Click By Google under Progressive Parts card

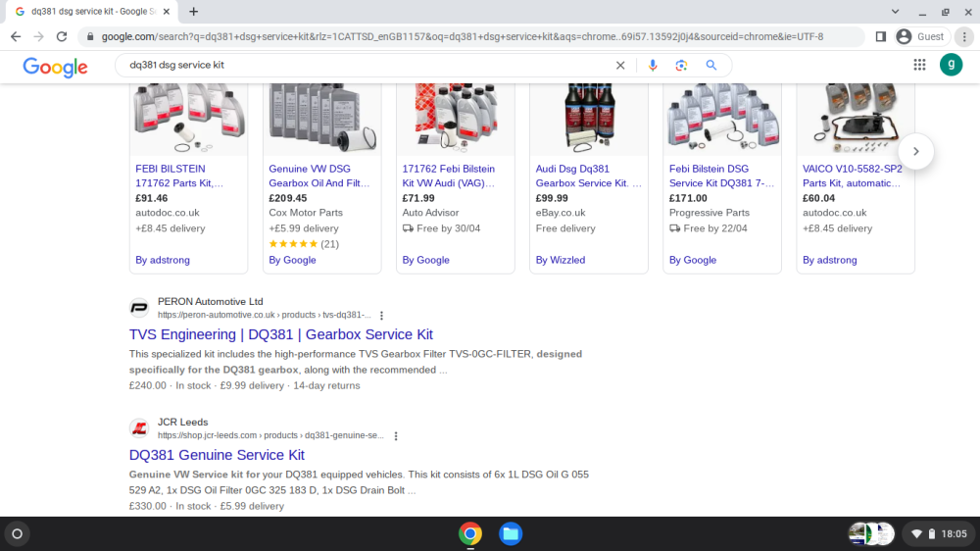pos(693,260)
